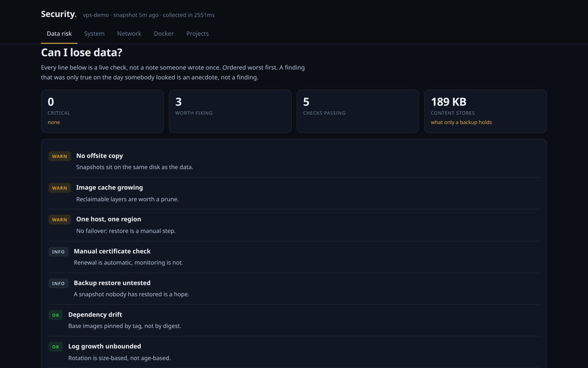Click the 'No offsite copy' finding title
Viewport: 588px width, 368px height.
99,156
